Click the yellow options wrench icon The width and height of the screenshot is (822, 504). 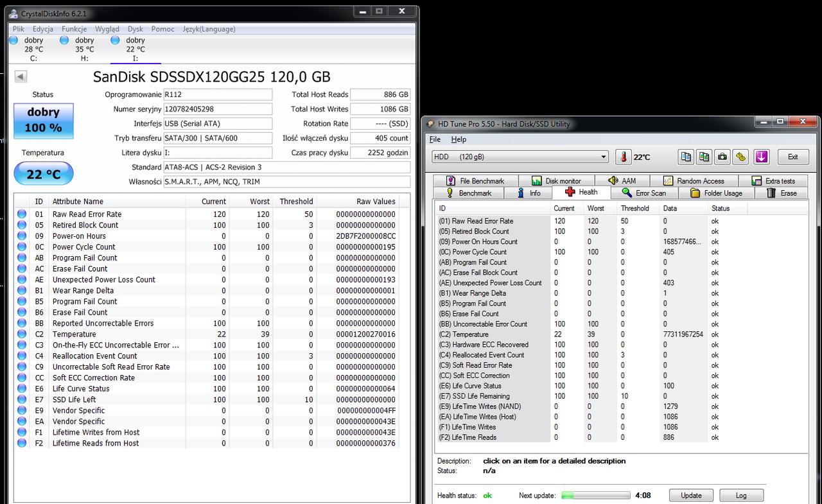click(x=740, y=157)
